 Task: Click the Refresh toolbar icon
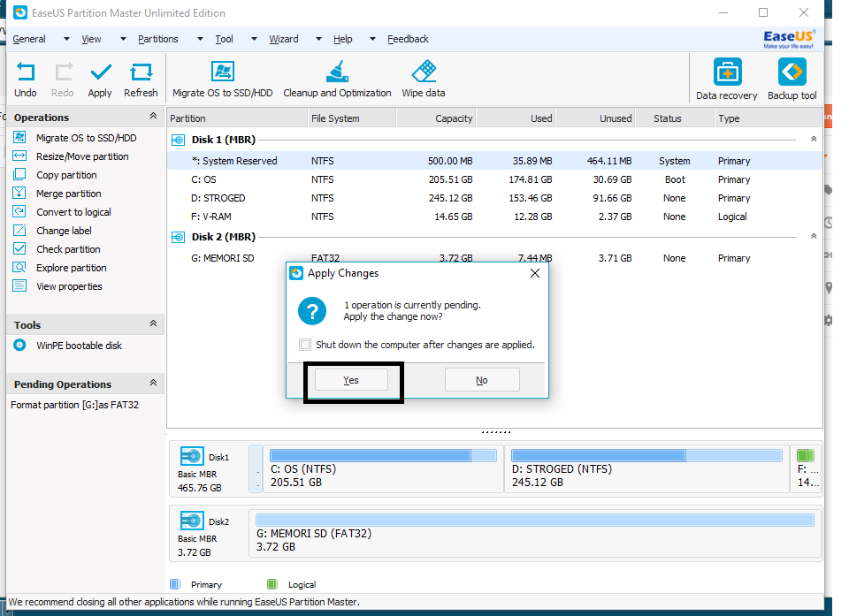tap(141, 72)
